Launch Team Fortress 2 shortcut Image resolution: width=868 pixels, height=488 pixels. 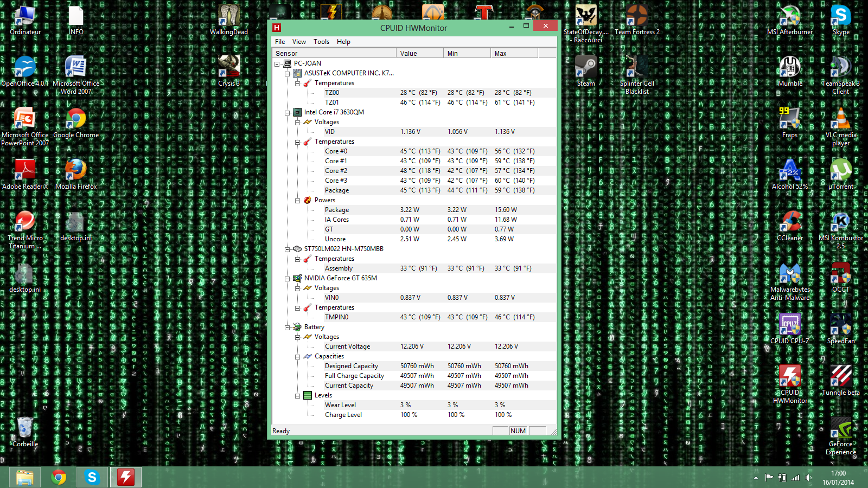637,21
